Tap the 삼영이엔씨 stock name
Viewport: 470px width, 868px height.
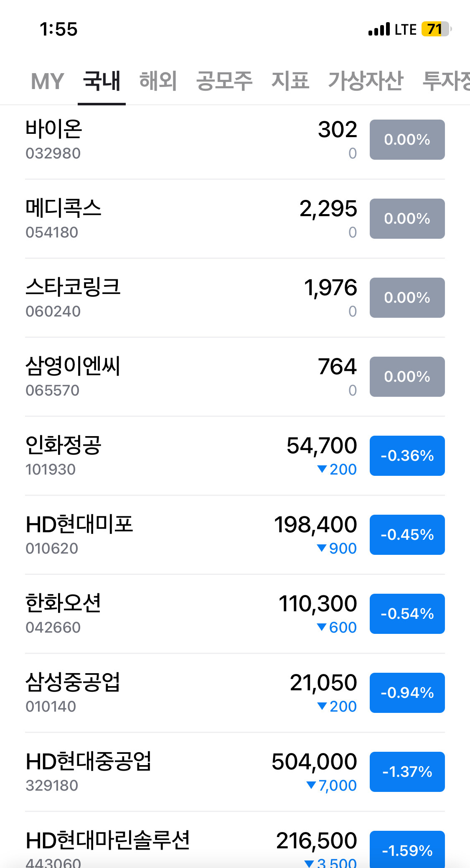[73, 366]
